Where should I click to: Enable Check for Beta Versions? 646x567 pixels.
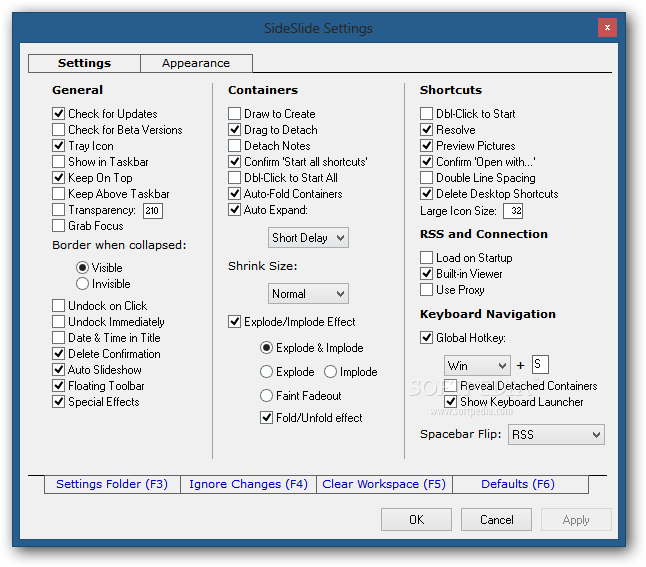(x=59, y=129)
